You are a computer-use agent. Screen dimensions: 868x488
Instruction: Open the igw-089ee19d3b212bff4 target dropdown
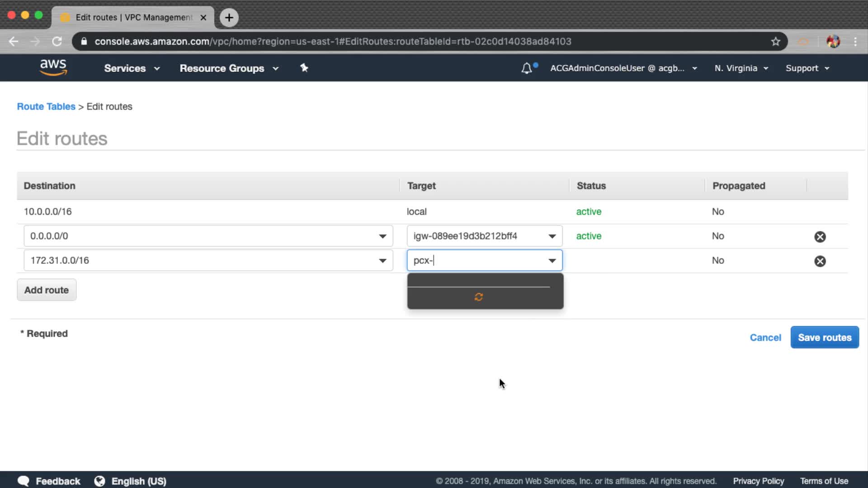tap(552, 236)
